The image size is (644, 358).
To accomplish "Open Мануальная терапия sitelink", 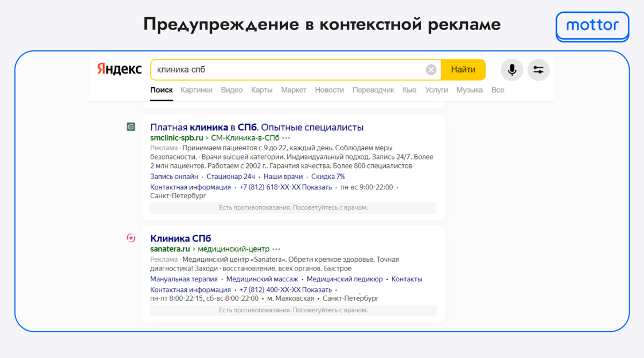I will (184, 279).
